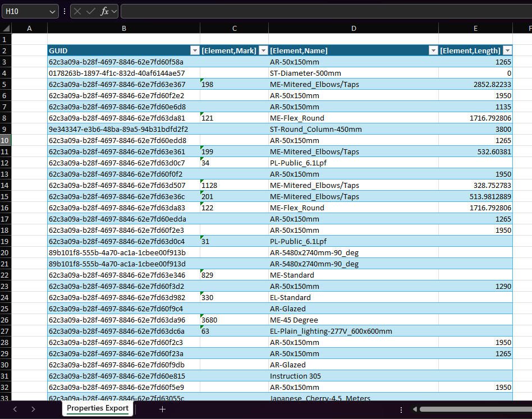Viewport: 532px width, 419px height.
Task: Select the Properties Export sheet tab
Action: pyautogui.click(x=98, y=408)
